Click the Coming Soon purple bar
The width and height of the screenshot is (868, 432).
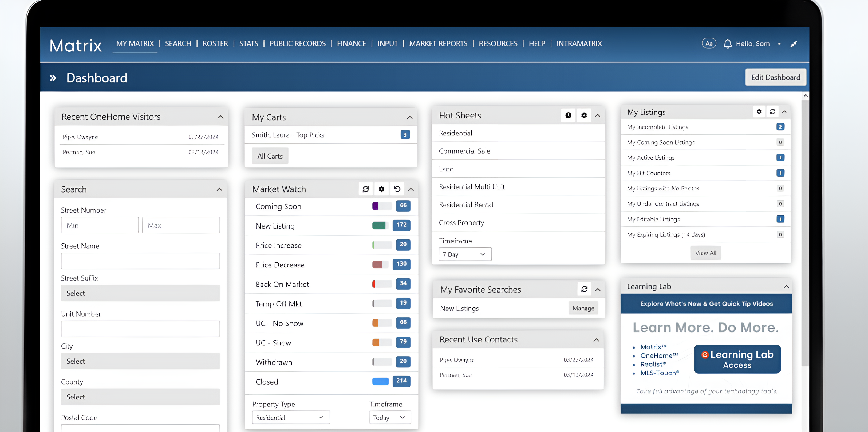(375, 206)
